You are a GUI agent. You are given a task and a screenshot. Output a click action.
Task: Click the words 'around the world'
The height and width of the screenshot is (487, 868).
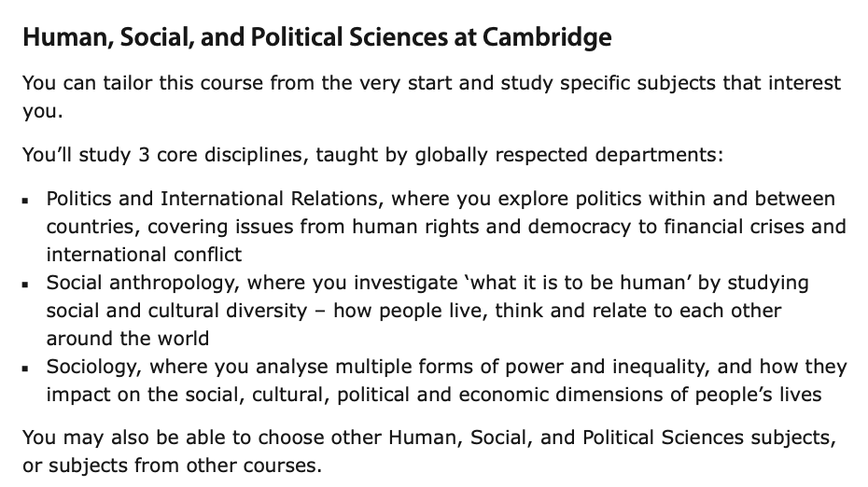pos(128,338)
